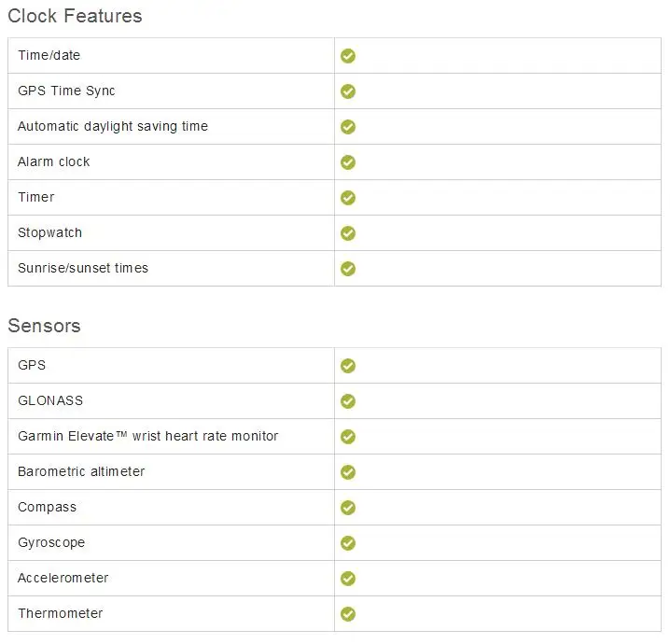Click the Thermometer row checkmark

(x=348, y=614)
